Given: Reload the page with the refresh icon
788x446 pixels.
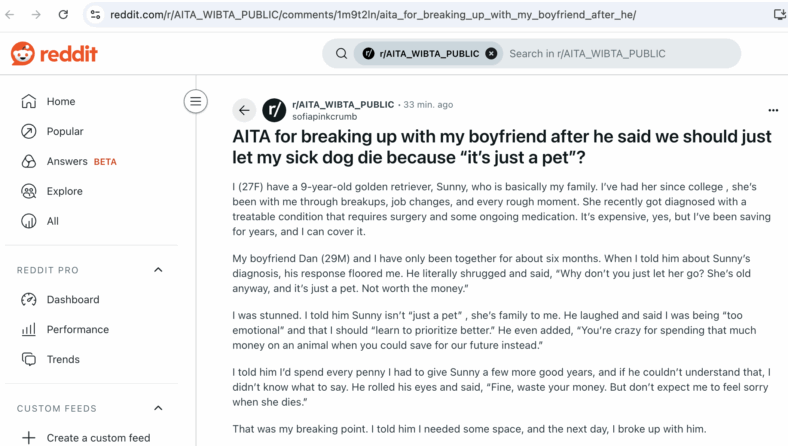Looking at the screenshot, I should (63, 15).
